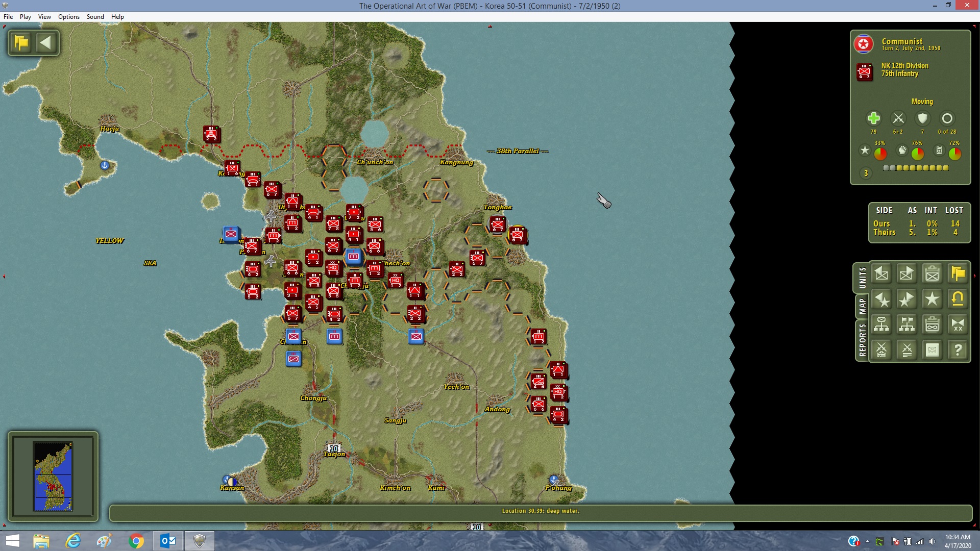The image size is (980, 551).
Task: Click the 76% readiness pie indicator
Action: pos(918,154)
